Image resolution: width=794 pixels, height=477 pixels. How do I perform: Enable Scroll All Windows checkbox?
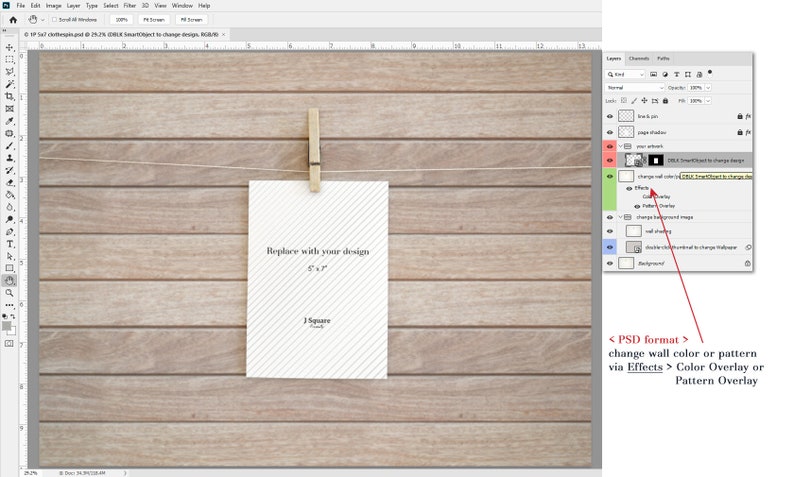pyautogui.click(x=54, y=20)
